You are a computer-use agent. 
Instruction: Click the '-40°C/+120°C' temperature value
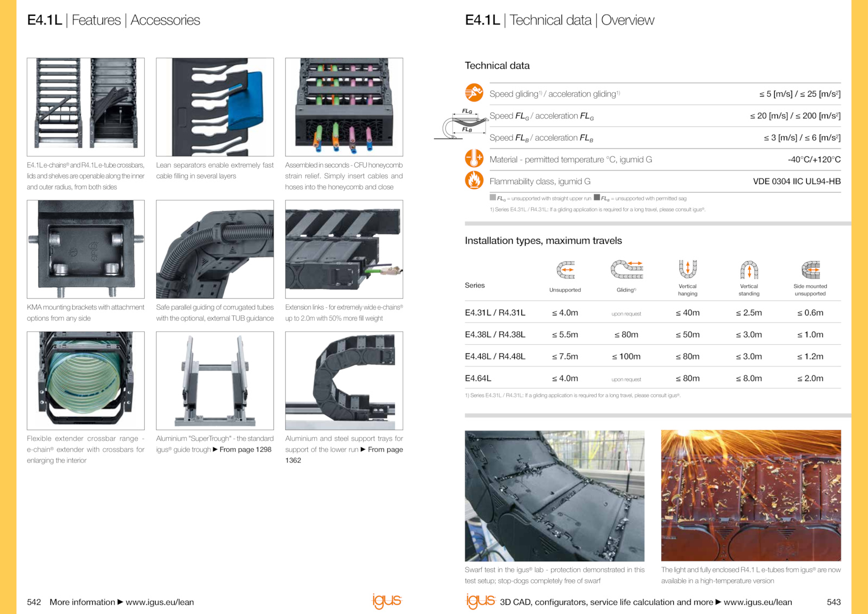(x=814, y=160)
